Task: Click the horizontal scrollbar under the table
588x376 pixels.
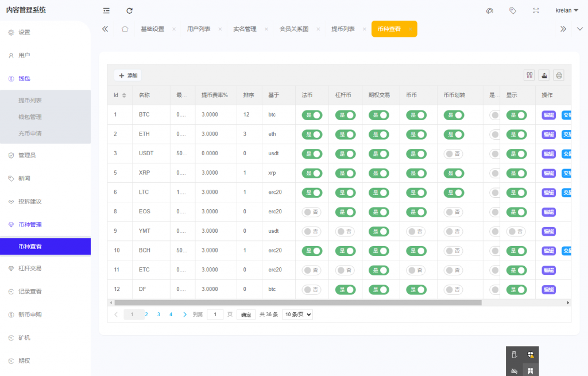Action: click(297, 302)
